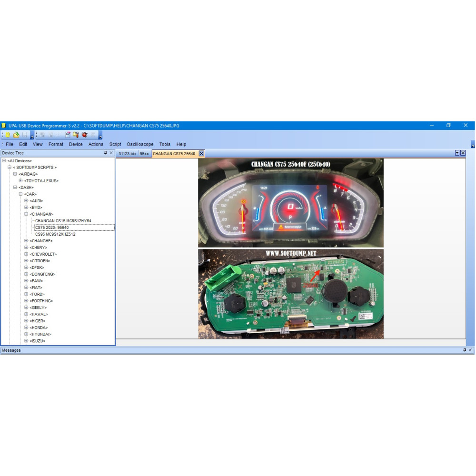Click the CHANGAN CS75 dashboard help image

(x=291, y=248)
